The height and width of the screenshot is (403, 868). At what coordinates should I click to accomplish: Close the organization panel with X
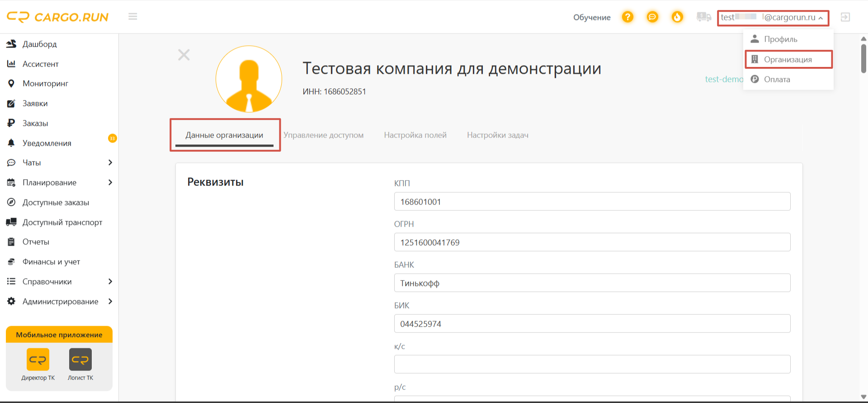click(x=184, y=55)
